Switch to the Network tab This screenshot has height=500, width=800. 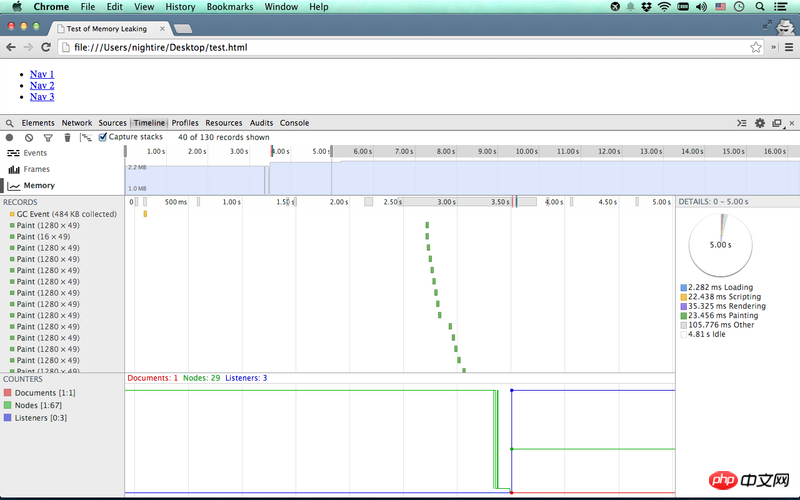(77, 123)
